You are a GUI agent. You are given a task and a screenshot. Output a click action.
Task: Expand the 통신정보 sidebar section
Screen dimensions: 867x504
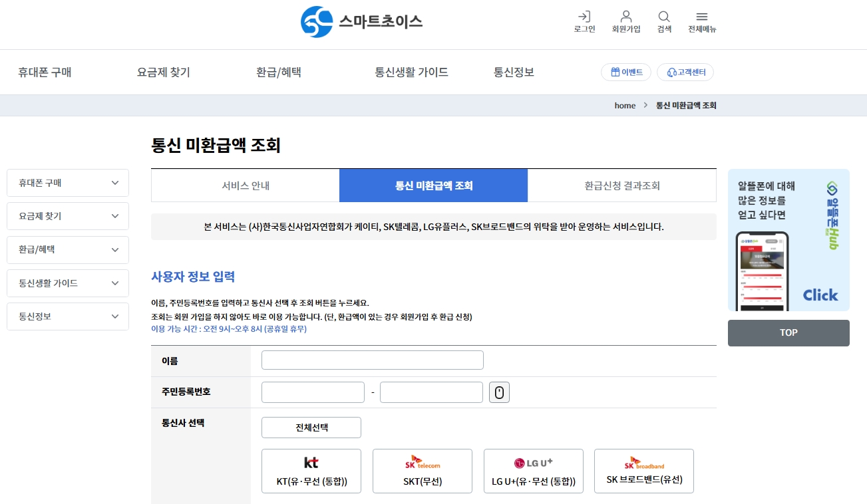click(x=67, y=316)
